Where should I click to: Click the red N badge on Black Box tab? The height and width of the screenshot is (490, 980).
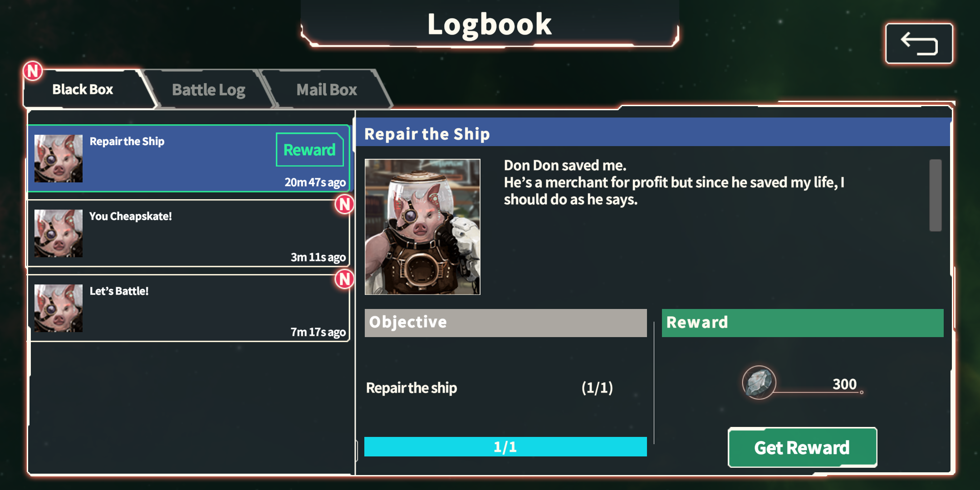click(33, 71)
